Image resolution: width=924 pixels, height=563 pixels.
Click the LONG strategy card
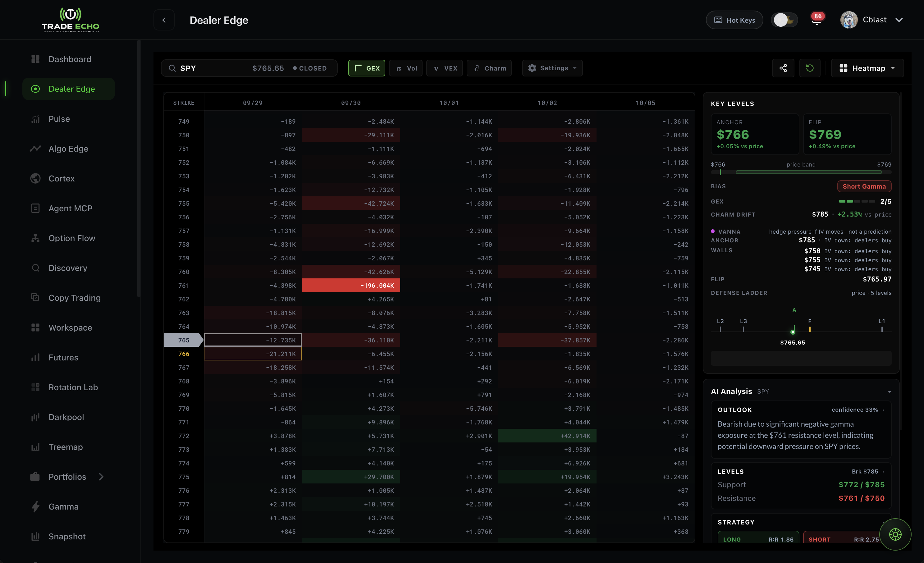click(x=758, y=537)
